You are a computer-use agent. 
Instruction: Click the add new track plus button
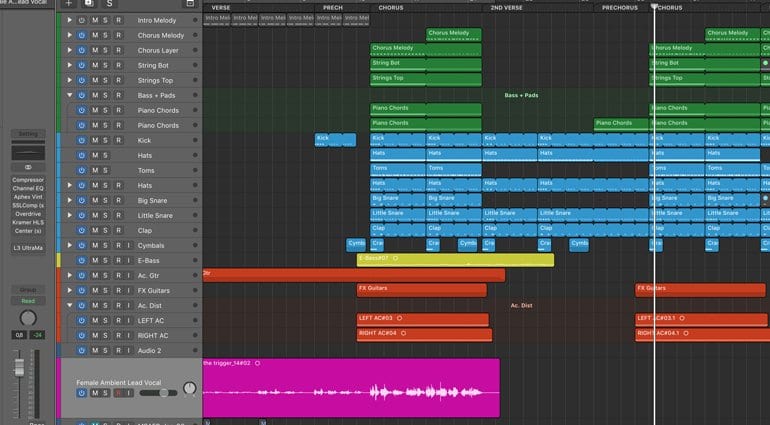pyautogui.click(x=69, y=3)
